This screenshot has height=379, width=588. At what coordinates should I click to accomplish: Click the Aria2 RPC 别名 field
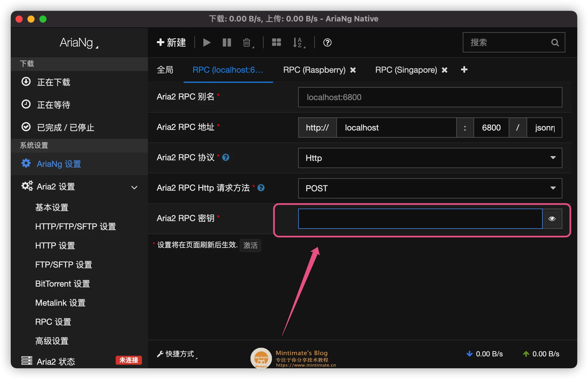[x=430, y=97]
